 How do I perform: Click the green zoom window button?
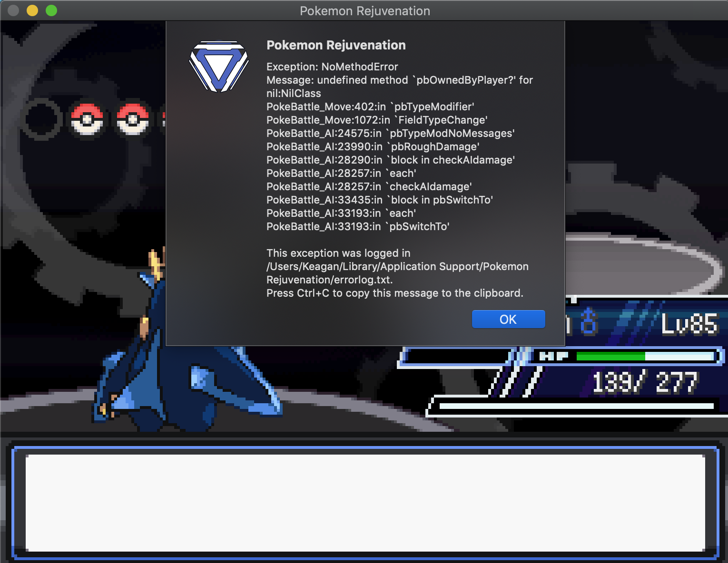pos(51,10)
